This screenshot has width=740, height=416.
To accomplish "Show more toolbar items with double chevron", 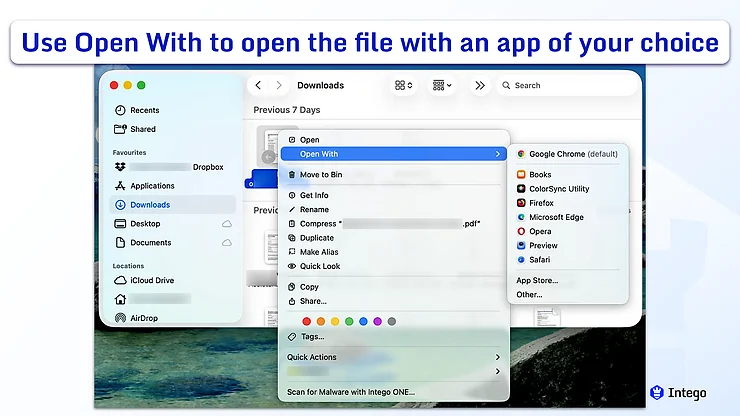I will click(480, 85).
